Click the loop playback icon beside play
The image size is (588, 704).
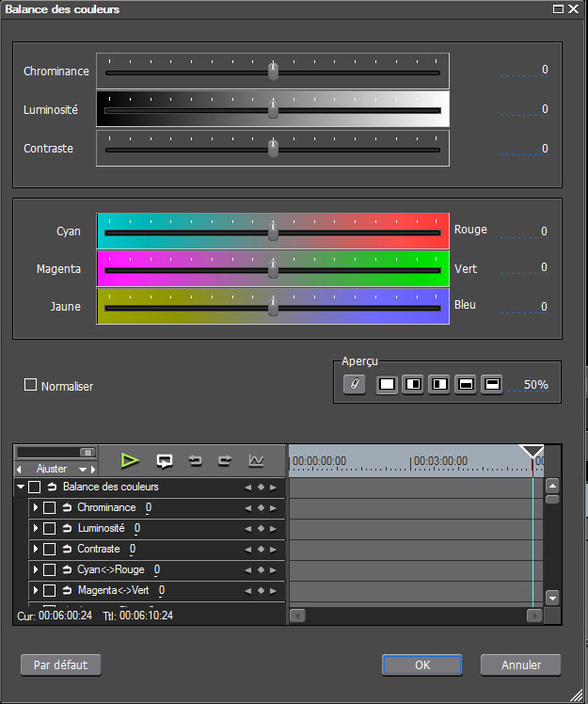(x=165, y=460)
